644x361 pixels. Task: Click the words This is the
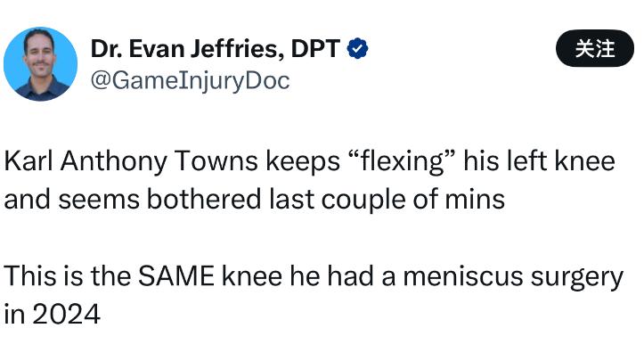click(67, 275)
